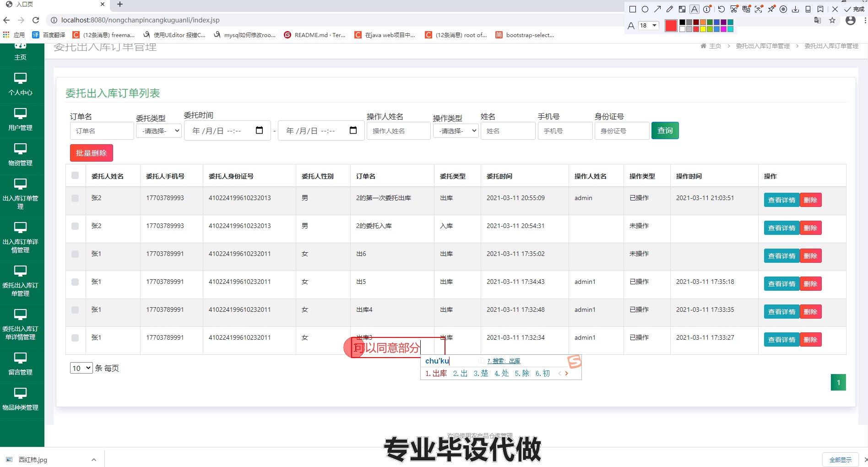Open 出入库订单管理 in the sidebar
868x467 pixels.
coord(20,194)
